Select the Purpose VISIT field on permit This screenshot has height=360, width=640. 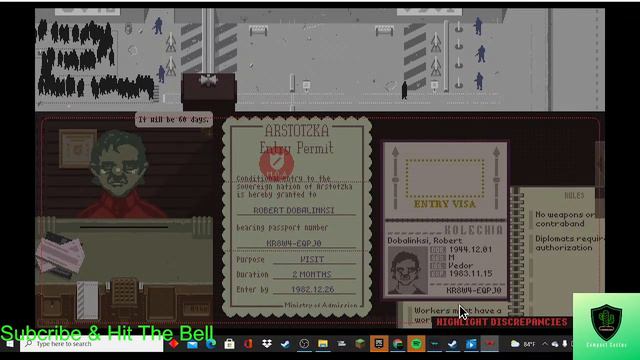coord(312,260)
